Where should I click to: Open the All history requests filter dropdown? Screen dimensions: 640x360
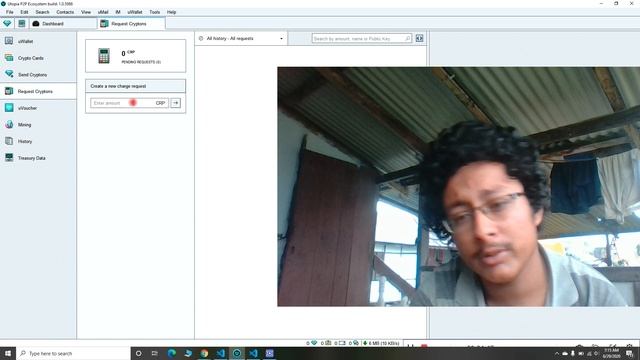(x=241, y=38)
